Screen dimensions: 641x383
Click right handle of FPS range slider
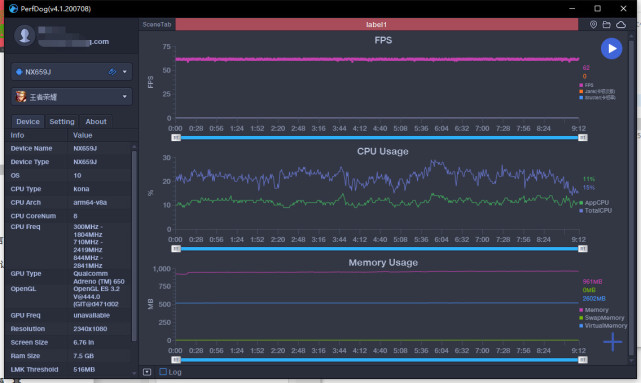583,138
